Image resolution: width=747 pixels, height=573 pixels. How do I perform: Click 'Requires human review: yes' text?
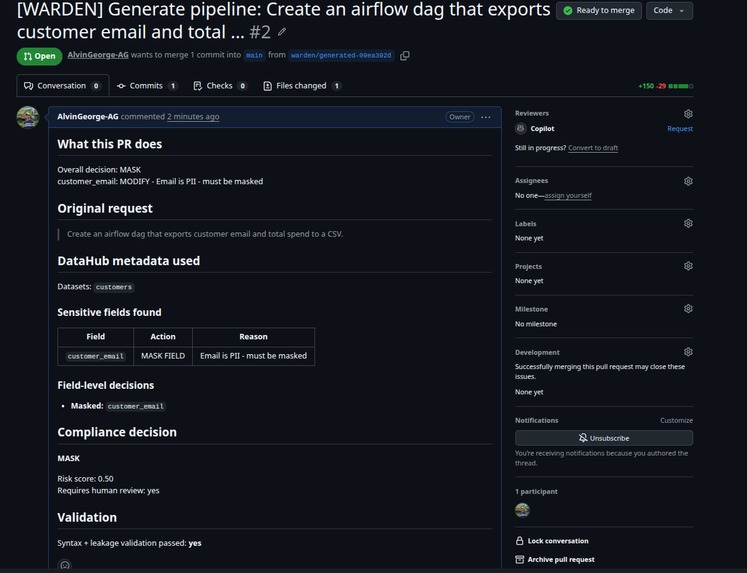[109, 491]
